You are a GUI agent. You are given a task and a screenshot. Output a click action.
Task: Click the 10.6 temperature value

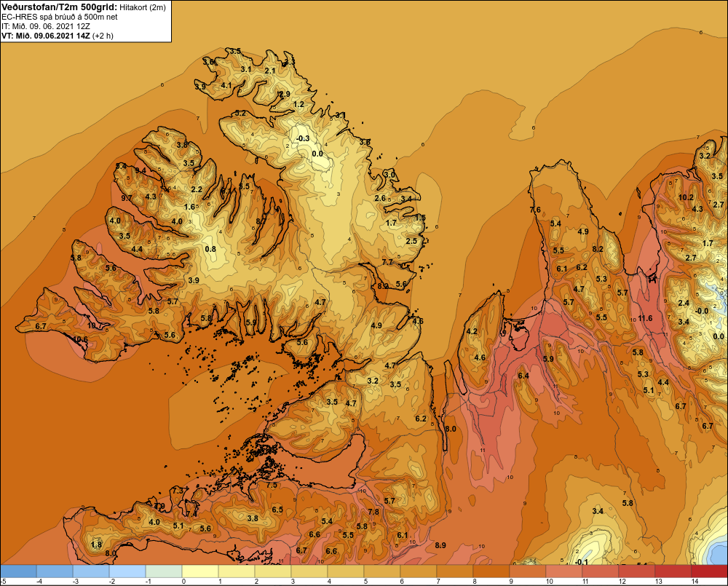pyautogui.click(x=80, y=339)
